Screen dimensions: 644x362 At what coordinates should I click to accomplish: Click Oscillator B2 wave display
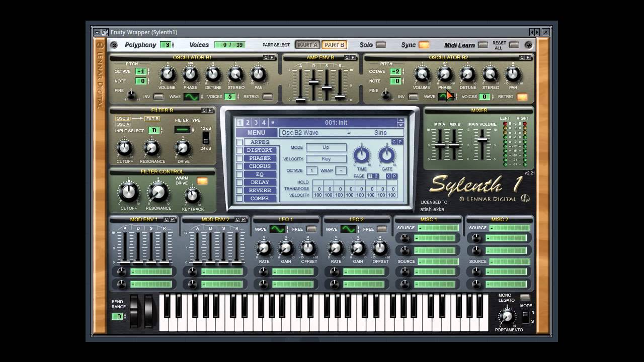pos(446,97)
